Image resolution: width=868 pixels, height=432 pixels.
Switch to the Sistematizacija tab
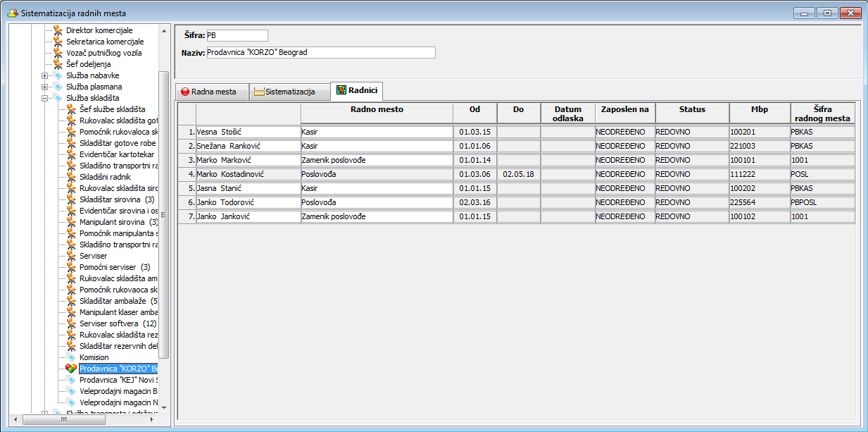(x=289, y=92)
